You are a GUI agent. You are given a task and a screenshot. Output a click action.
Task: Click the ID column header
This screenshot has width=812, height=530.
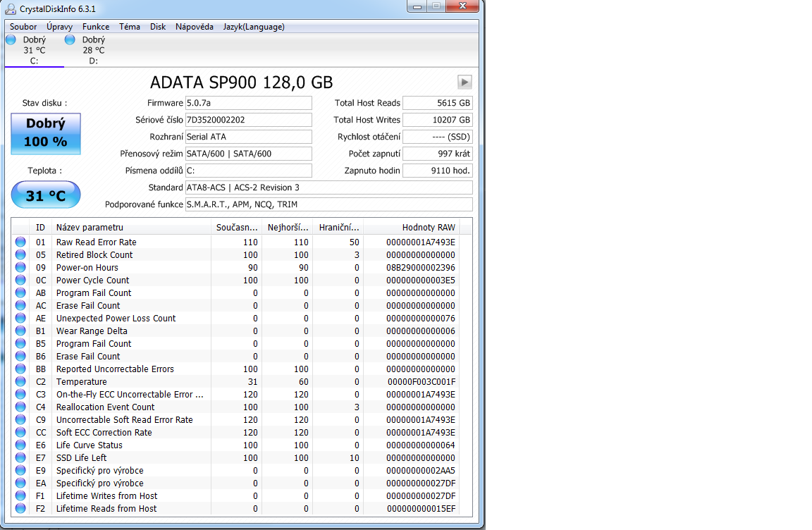click(40, 227)
